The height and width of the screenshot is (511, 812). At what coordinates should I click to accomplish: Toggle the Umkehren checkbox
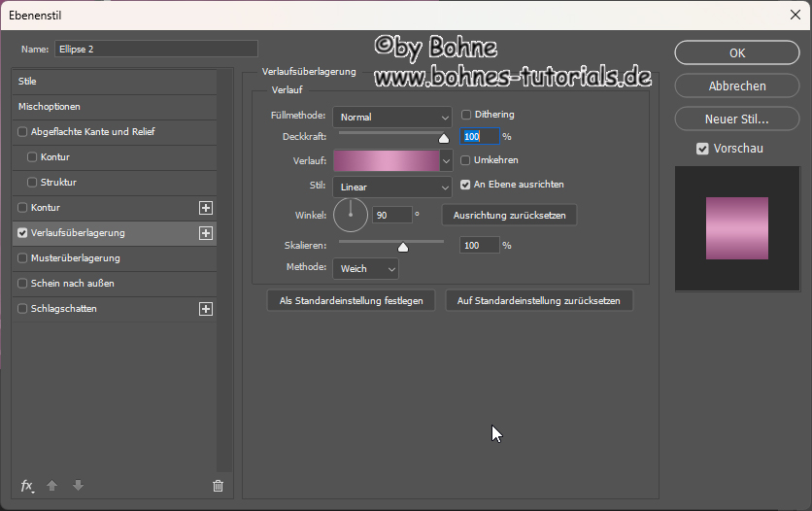point(466,160)
